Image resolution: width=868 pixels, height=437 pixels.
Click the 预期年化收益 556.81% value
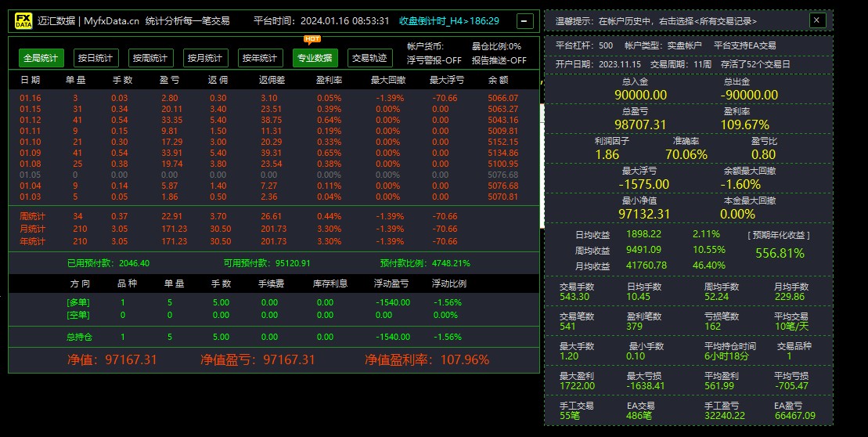(780, 253)
